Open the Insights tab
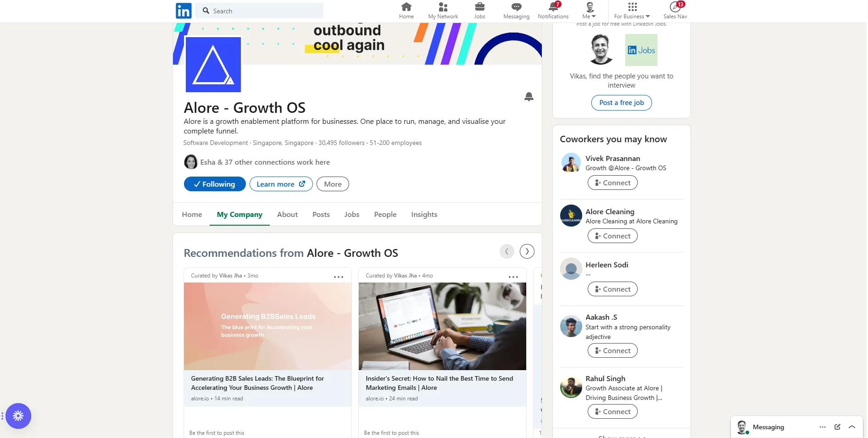The image size is (868, 438). pyautogui.click(x=424, y=214)
